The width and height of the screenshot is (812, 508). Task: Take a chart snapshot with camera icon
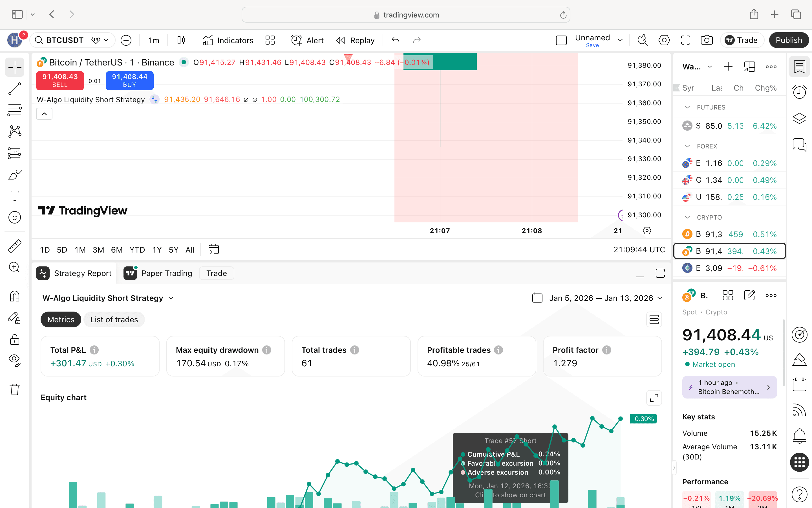(x=707, y=40)
